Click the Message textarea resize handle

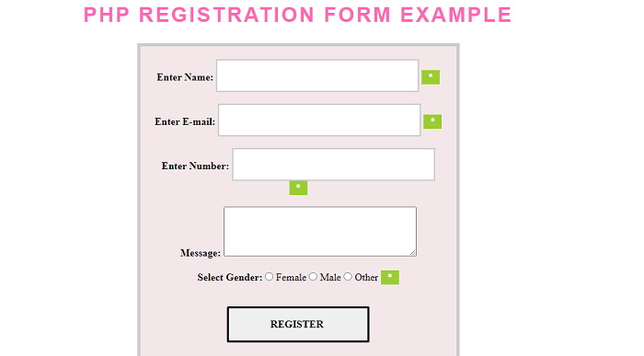pyautogui.click(x=413, y=253)
